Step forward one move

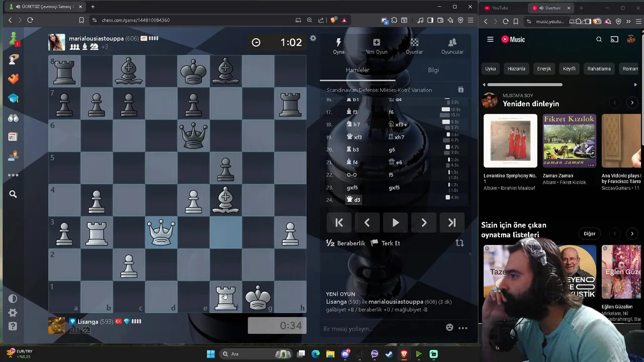pyautogui.click(x=424, y=223)
